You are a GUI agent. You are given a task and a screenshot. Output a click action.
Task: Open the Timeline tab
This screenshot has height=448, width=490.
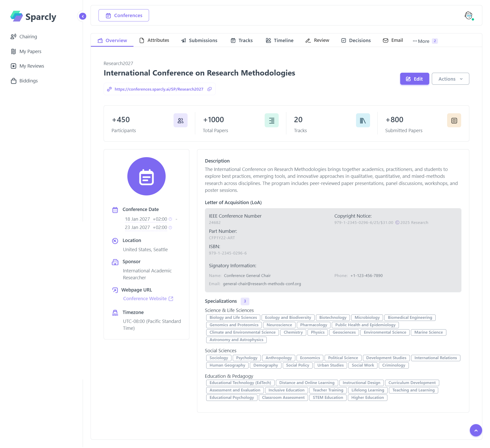tap(279, 40)
